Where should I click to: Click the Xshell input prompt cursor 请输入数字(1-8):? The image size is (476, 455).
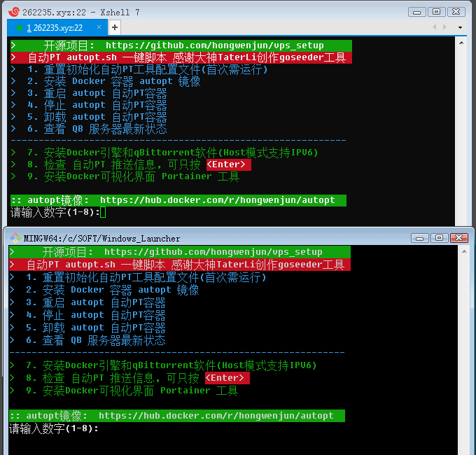[103, 212]
